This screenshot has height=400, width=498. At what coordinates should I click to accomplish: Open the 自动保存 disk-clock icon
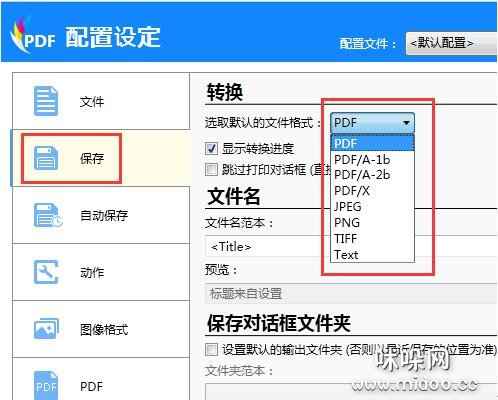(48, 215)
